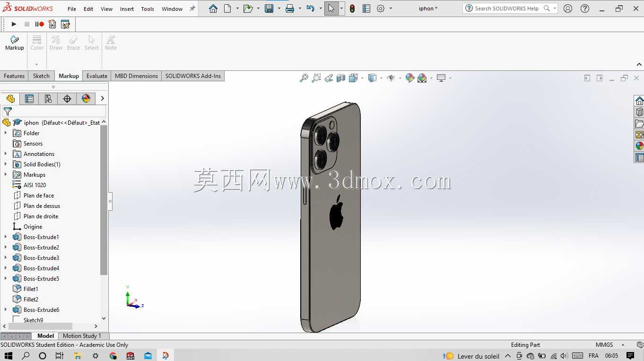Save the part with the floppy icon

(x=269, y=9)
